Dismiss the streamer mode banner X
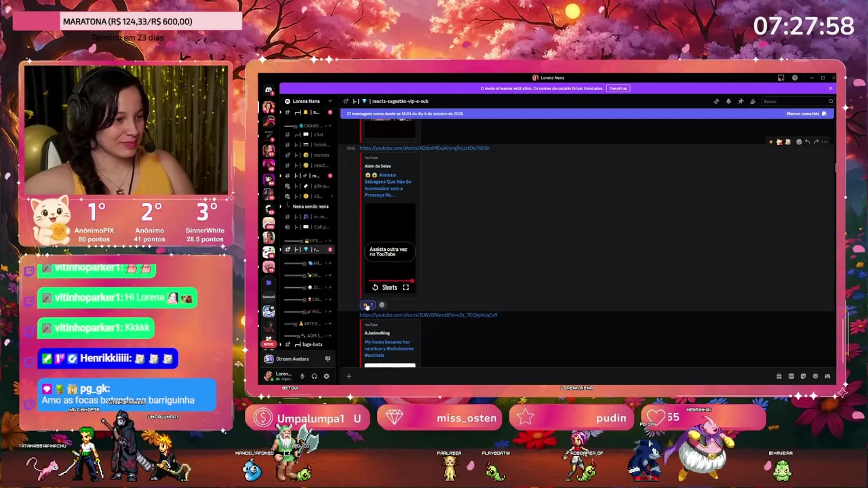 point(830,88)
